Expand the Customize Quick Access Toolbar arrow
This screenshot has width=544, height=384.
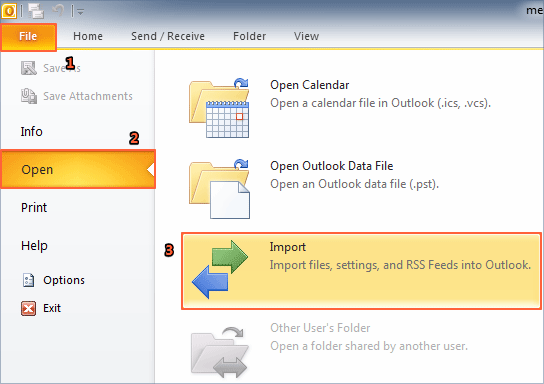(80, 12)
